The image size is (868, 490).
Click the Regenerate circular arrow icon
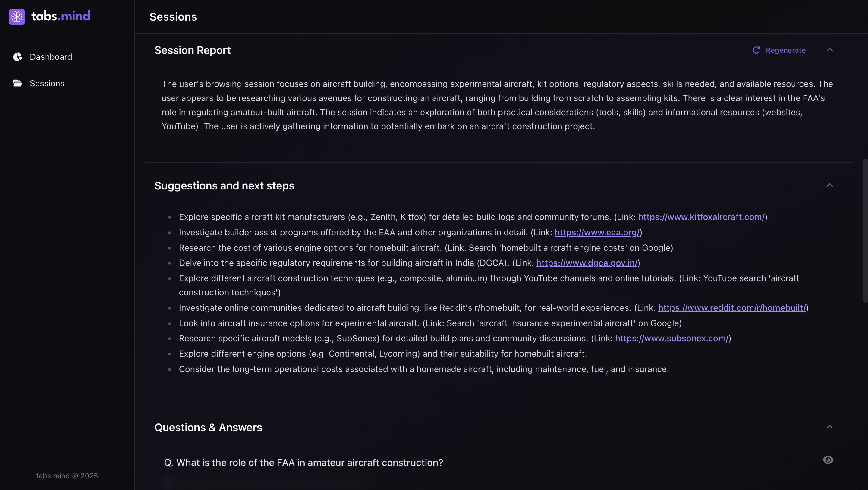click(x=756, y=50)
